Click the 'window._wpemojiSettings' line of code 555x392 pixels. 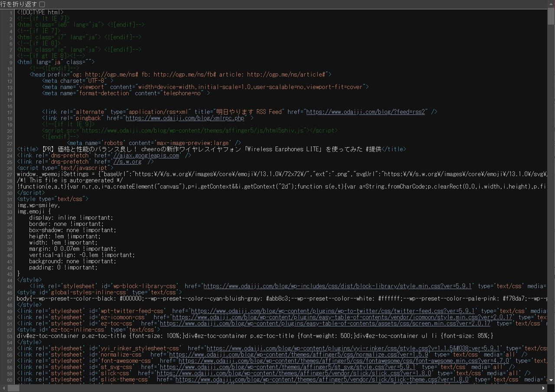[282, 174]
